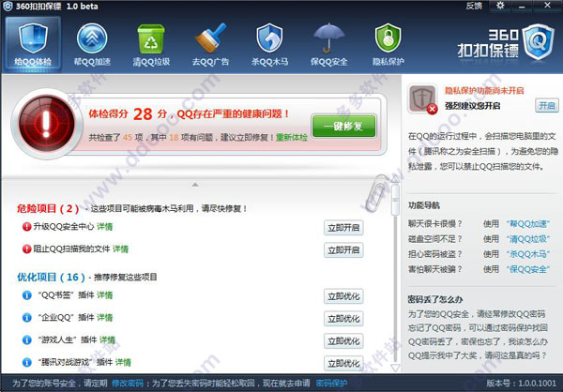Screen dimensions: 563x392
Task: Open 为了您的QQ安全，请经常修改QQ密码 help link
Action: (477, 314)
